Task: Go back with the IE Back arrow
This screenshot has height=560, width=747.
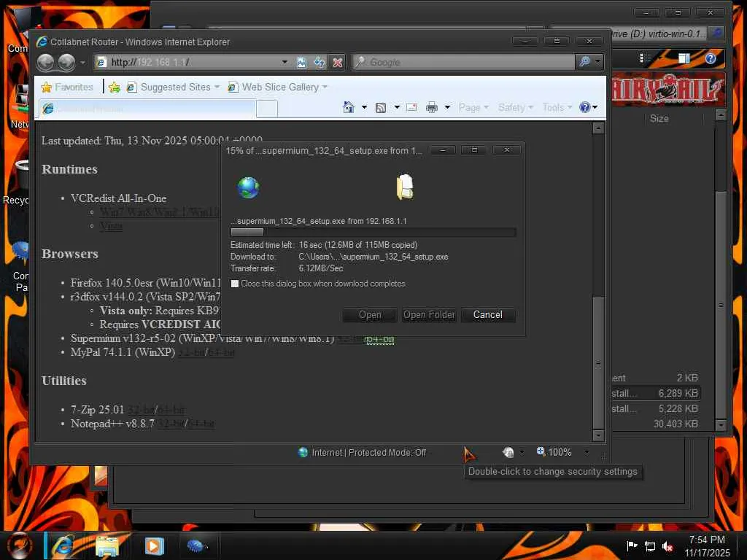Action: click(46, 63)
